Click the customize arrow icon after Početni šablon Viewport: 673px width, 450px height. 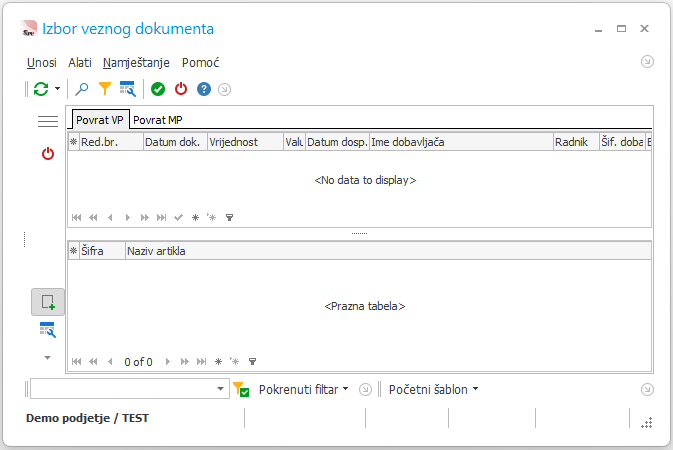pos(647,389)
